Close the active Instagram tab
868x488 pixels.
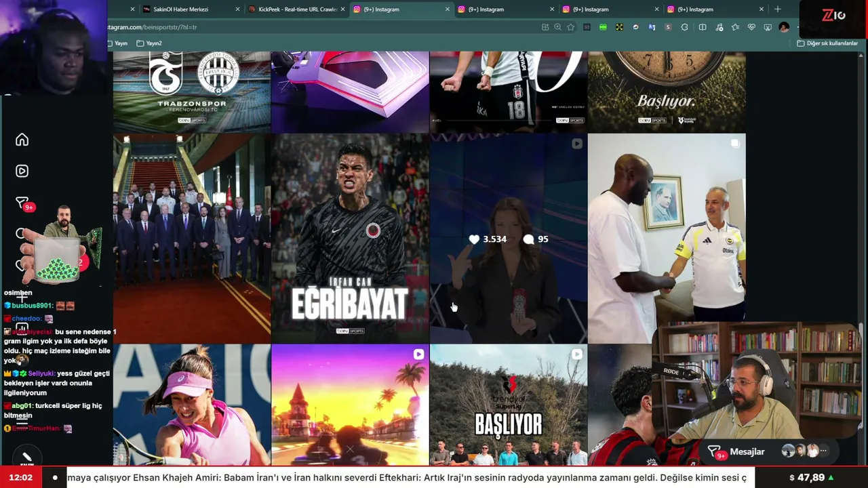pyautogui.click(x=448, y=9)
